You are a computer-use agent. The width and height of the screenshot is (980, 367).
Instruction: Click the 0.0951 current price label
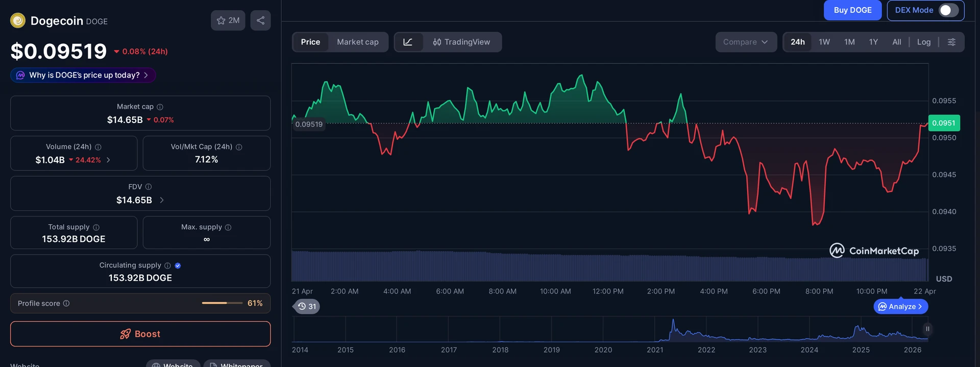tap(944, 123)
